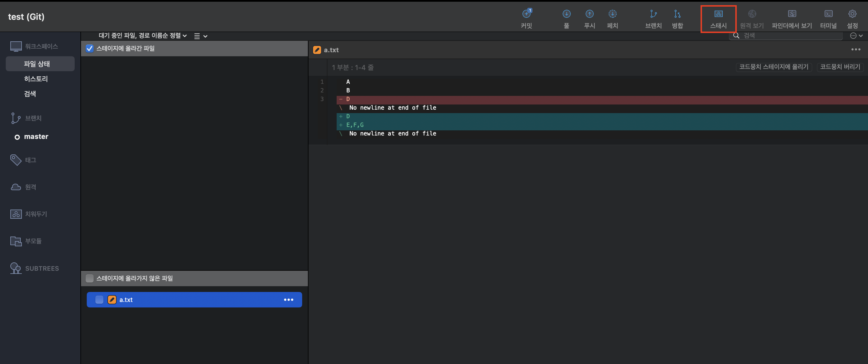Select Search (검색) in the workspace sidebar
Screen dimensions: 868x364
pyautogui.click(x=30, y=94)
